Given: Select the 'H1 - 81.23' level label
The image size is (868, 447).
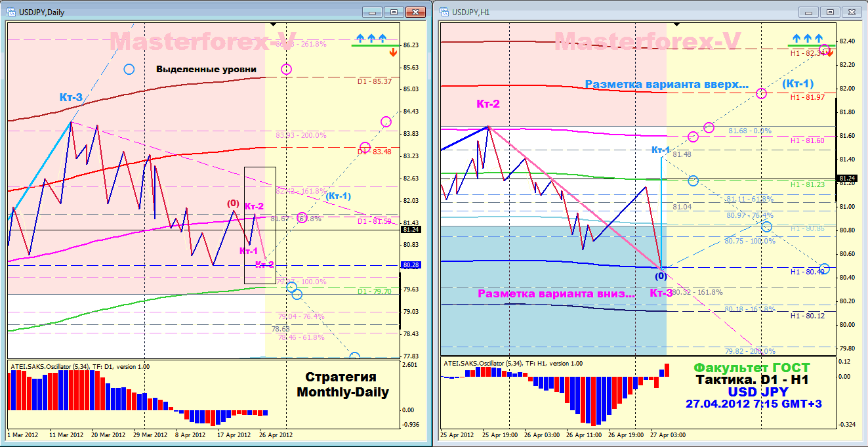Looking at the screenshot, I should point(808,184).
